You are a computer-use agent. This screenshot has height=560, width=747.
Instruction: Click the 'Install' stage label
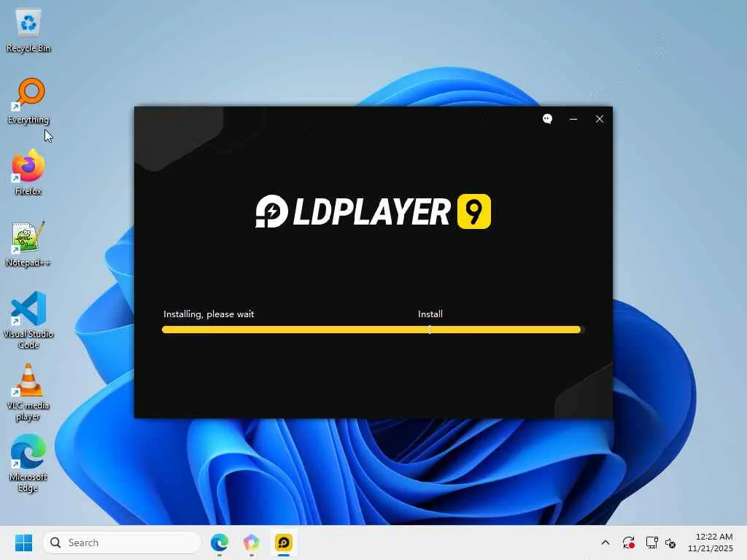(x=430, y=314)
